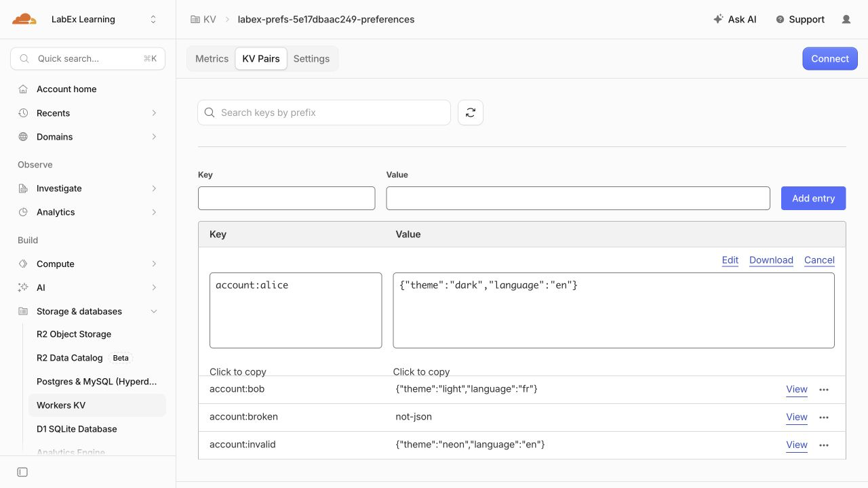Click the Recents clock icon

(23, 113)
